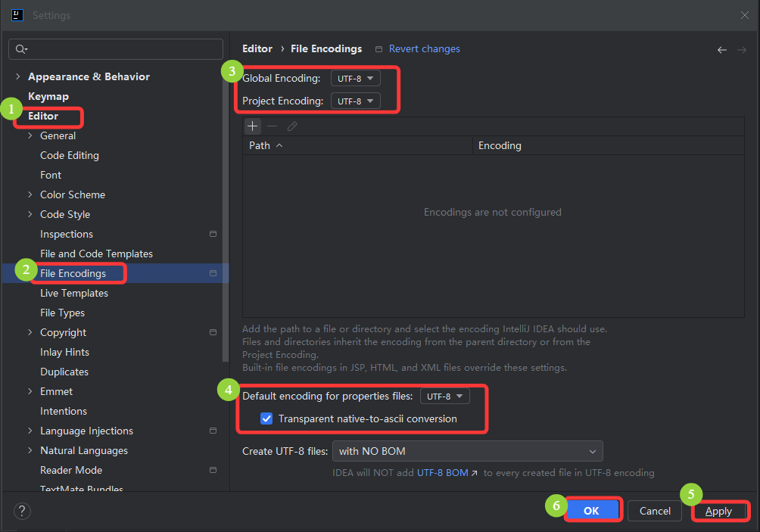
Task: Click the plus icon to add encoding path
Action: [253, 126]
